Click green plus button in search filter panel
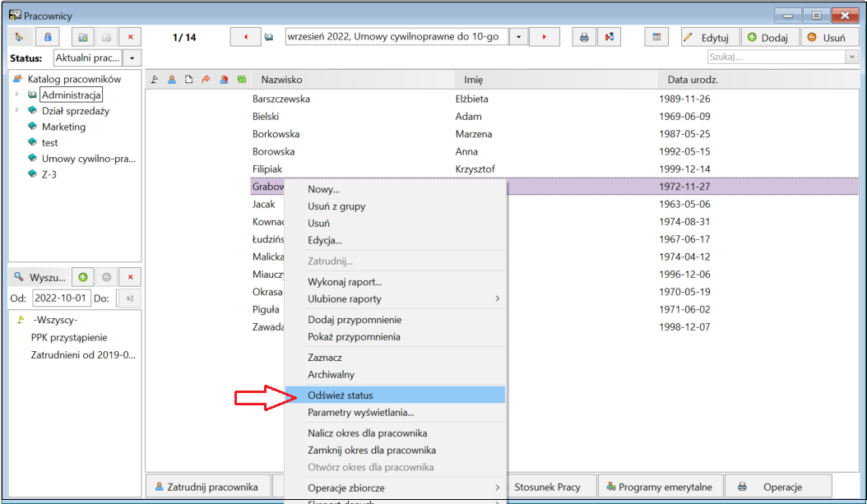This screenshot has width=867, height=504. (83, 277)
